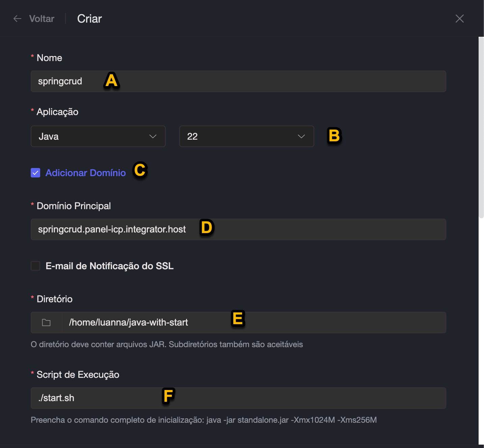Click the Aplicação field label
Screen dimensions: 484x448
click(x=57, y=112)
